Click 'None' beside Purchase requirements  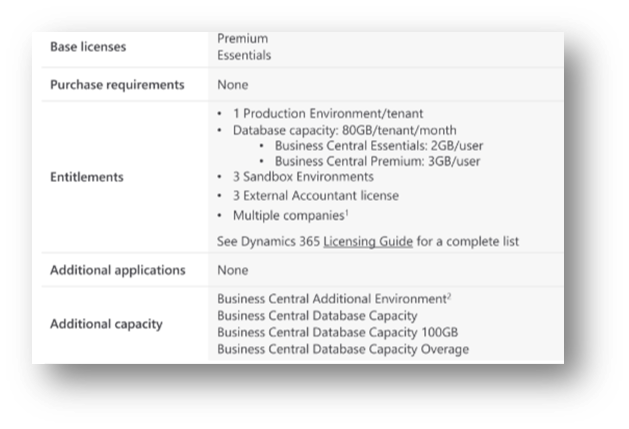tap(233, 85)
